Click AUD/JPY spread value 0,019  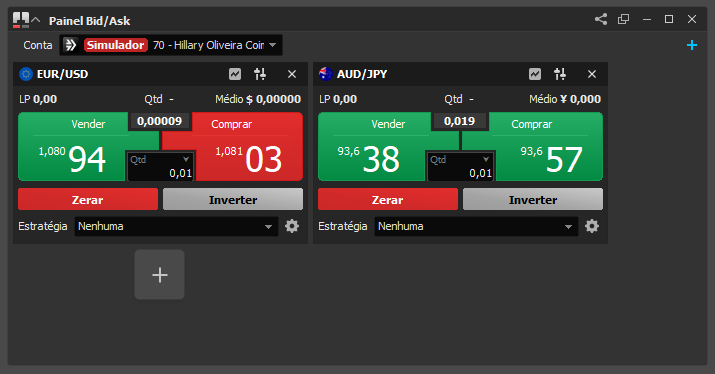point(460,121)
